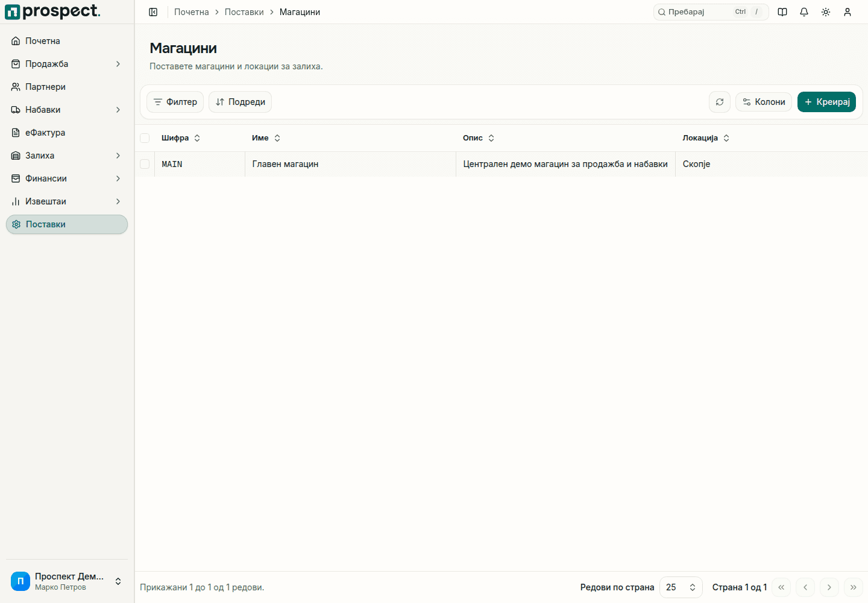Go to first page arrow
The width and height of the screenshot is (868, 603).
click(781, 587)
